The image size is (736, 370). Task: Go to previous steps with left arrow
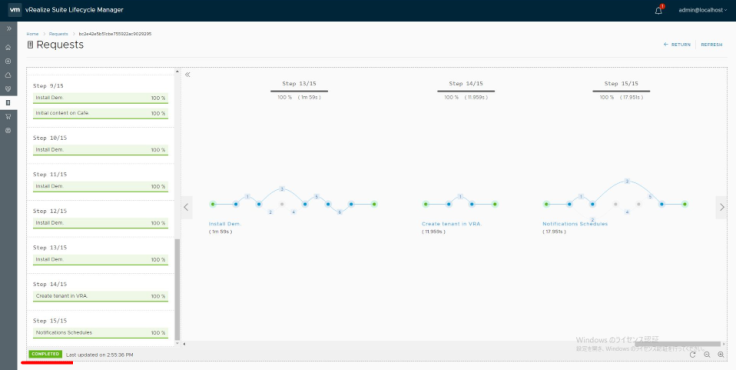coord(186,207)
